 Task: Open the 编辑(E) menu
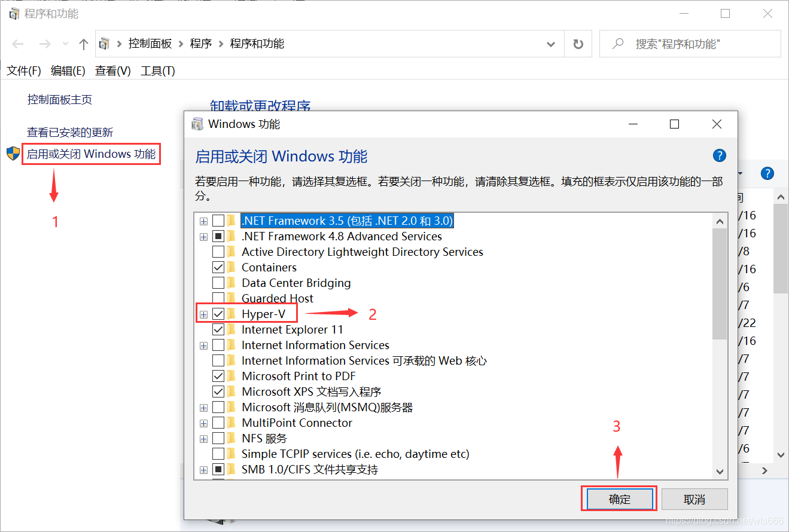[x=68, y=71]
